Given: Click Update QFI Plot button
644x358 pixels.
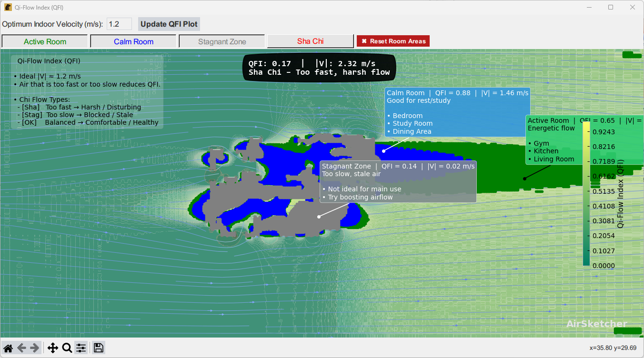Looking at the screenshot, I should coord(169,24).
